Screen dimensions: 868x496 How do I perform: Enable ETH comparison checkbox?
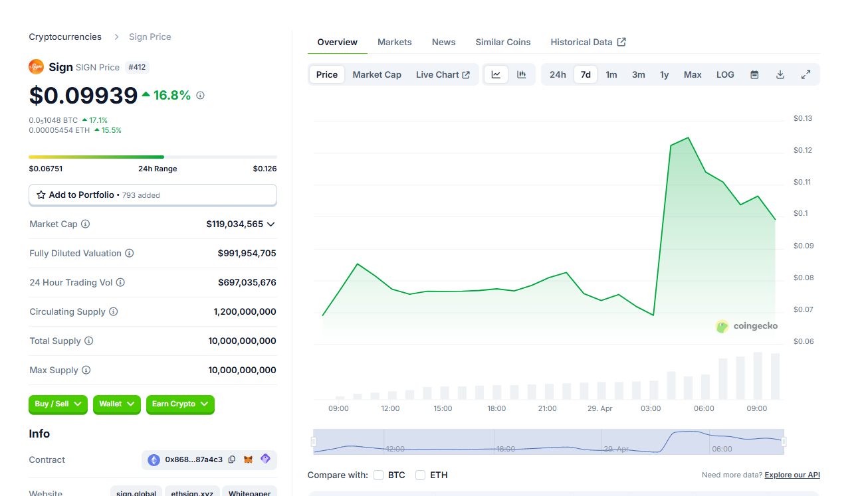pos(420,475)
